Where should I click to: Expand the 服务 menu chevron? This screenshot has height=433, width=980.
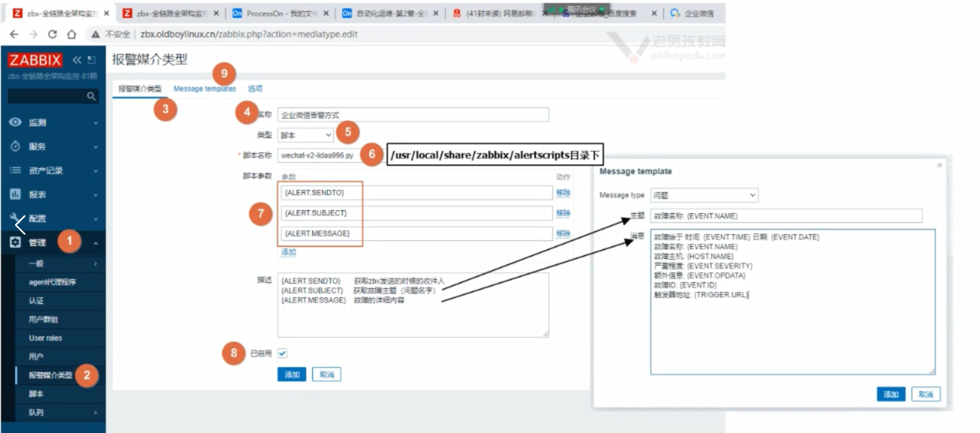pos(95,147)
